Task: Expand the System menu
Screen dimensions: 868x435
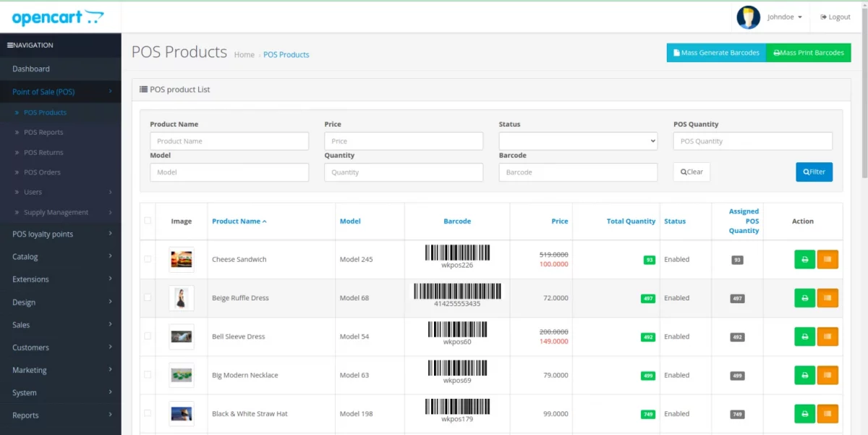Action: (x=60, y=392)
